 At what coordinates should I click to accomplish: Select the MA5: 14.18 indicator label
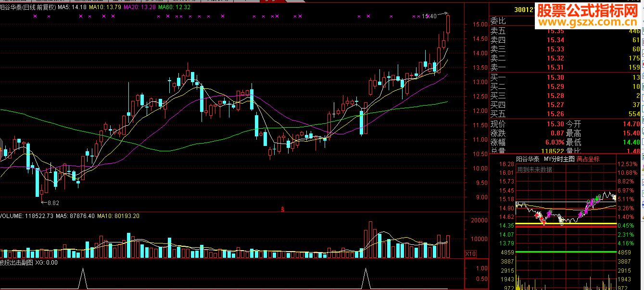(72, 7)
